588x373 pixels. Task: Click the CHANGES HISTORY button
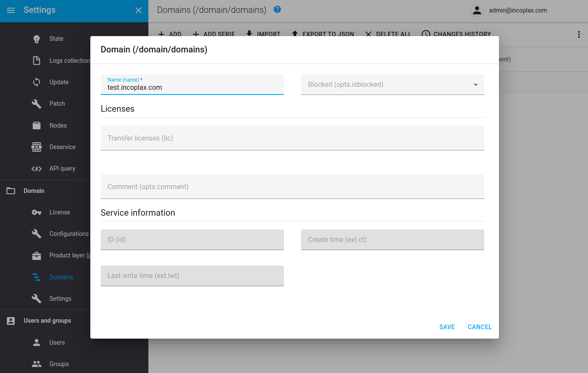click(x=456, y=34)
